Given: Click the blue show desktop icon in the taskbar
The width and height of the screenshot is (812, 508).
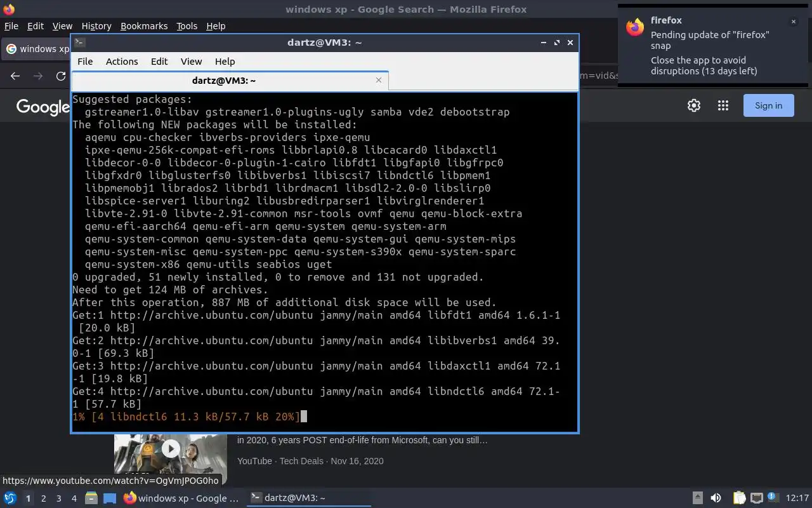Looking at the screenshot, I should click(x=110, y=498).
